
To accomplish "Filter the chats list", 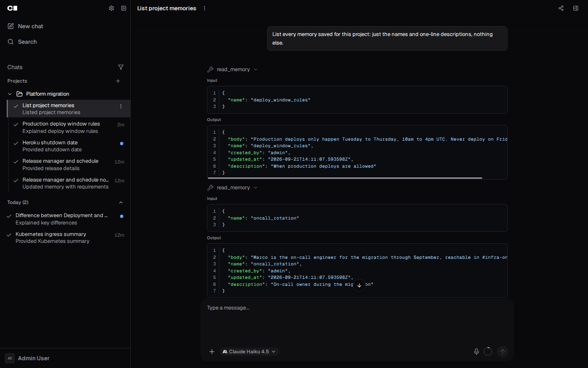I will pyautogui.click(x=121, y=67).
